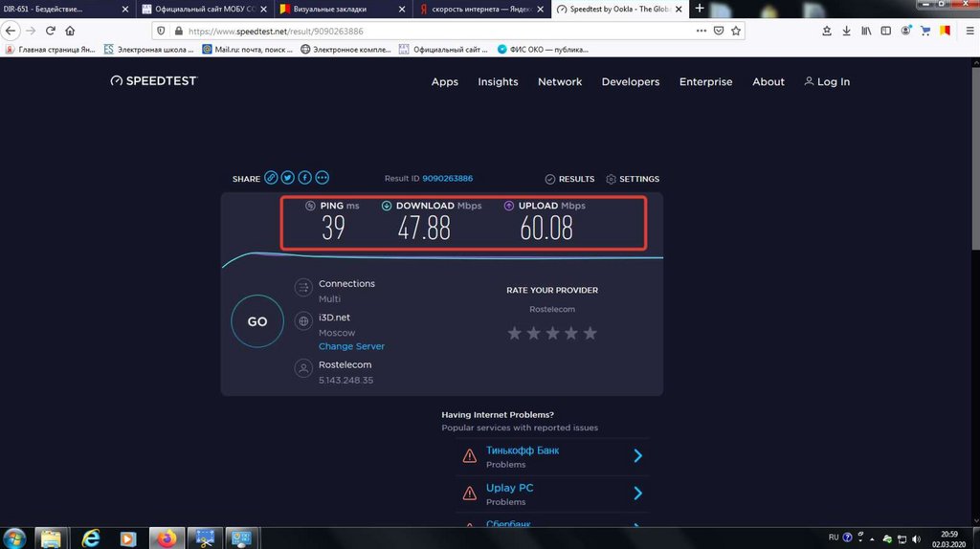Open the About menu item

tap(768, 82)
